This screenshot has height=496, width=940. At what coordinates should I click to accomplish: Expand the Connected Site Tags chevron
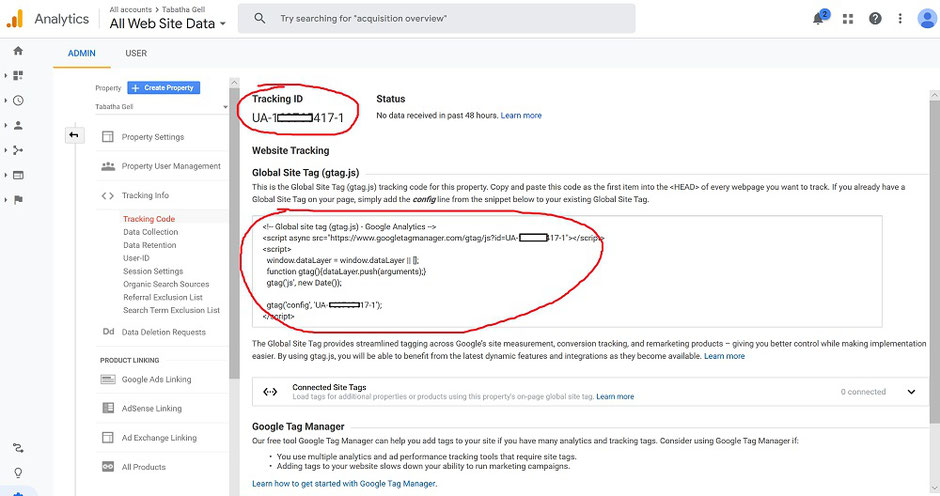pos(911,392)
